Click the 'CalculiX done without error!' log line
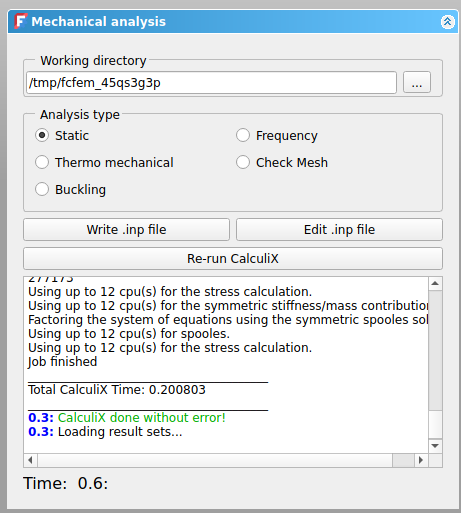Image resolution: width=461 pixels, height=513 pixels. point(142,418)
